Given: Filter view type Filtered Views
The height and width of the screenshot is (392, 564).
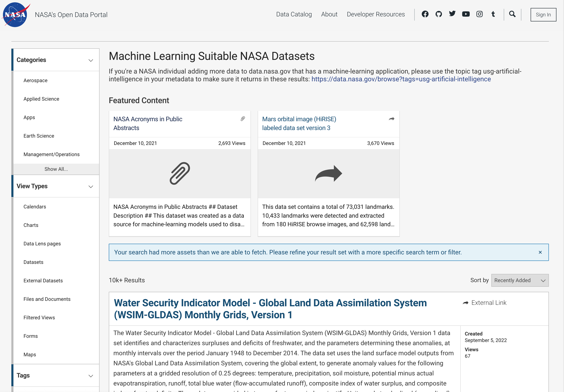Looking at the screenshot, I should pyautogui.click(x=39, y=318).
